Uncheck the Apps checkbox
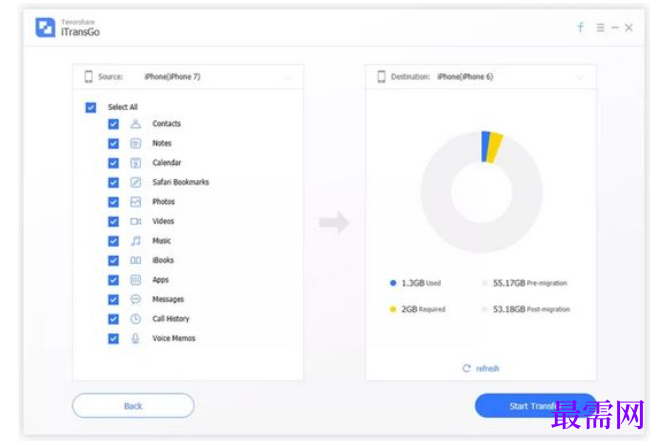 pos(113,280)
